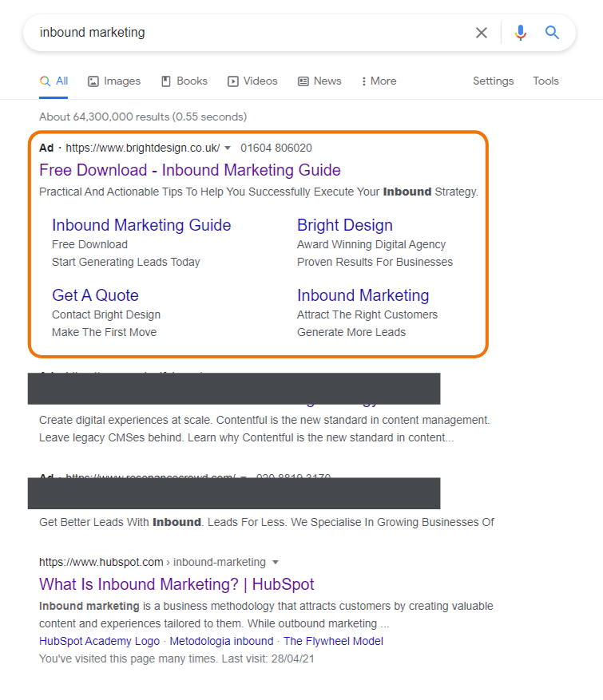This screenshot has width=603, height=700.
Task: Click 'Award Winning Digital Agency' description text
Action: (371, 245)
